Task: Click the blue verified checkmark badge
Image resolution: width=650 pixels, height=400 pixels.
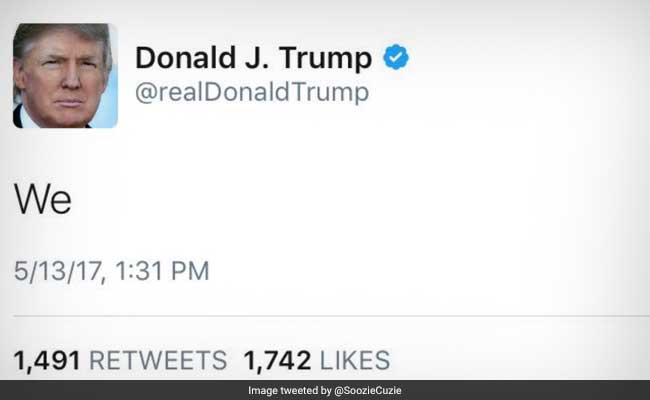Action: [x=395, y=57]
